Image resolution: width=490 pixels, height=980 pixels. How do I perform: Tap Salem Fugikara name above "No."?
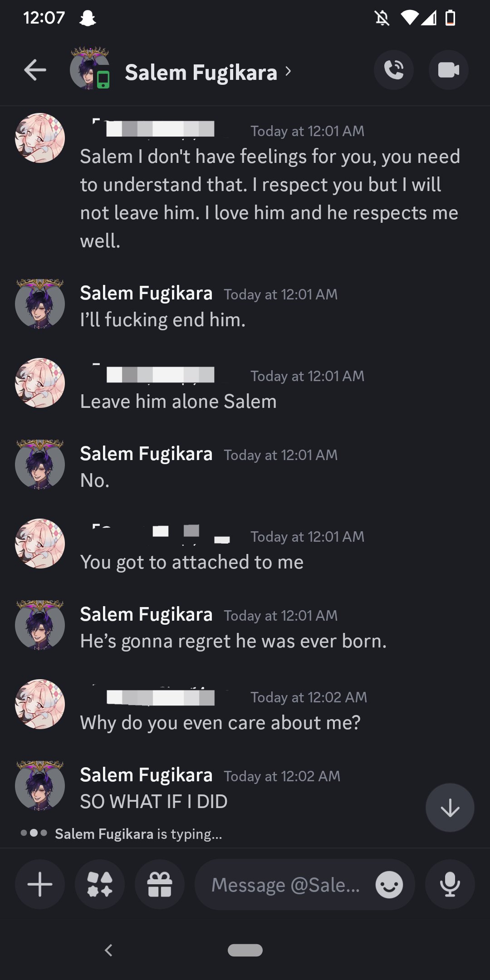[146, 454]
